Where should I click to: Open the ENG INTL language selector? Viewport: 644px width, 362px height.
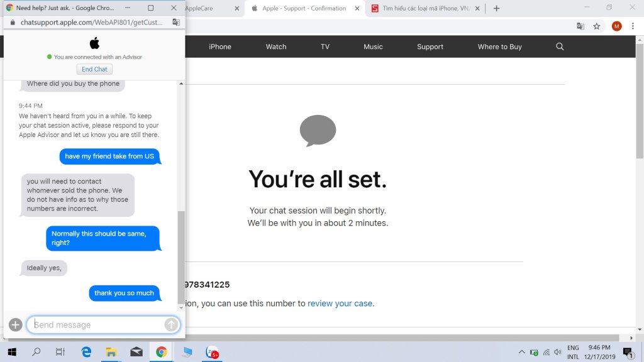tap(573, 352)
